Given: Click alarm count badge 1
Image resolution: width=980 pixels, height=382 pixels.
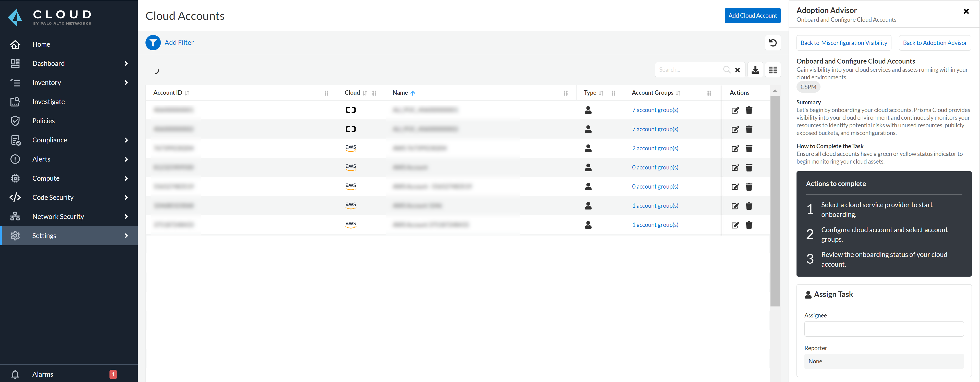Looking at the screenshot, I should tap(113, 374).
